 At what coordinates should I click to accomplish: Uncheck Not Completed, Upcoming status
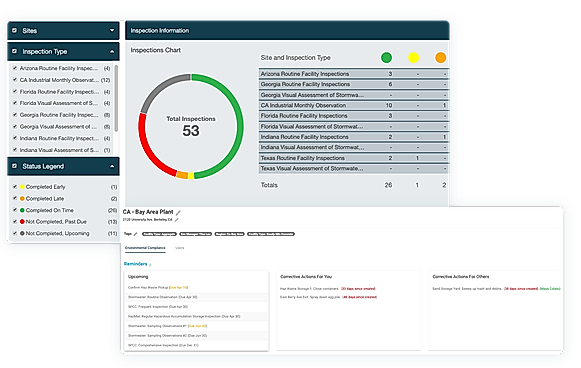point(15,233)
